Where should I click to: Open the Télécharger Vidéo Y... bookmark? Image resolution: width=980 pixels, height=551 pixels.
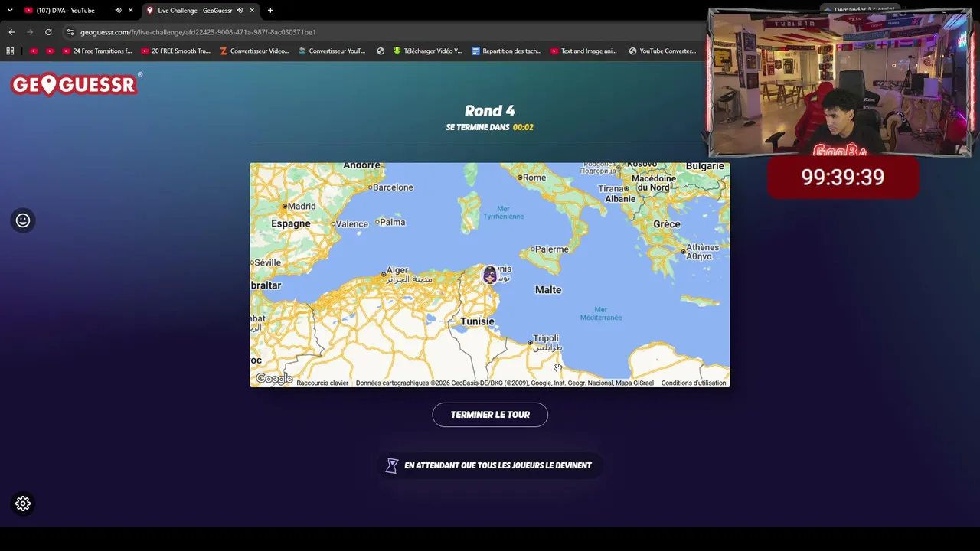click(x=428, y=51)
